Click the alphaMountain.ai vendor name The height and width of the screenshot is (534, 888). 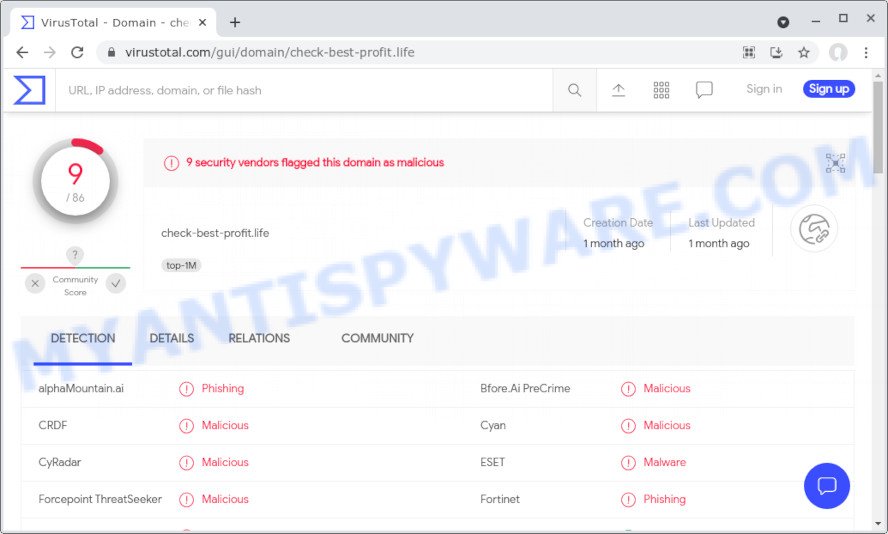(81, 388)
